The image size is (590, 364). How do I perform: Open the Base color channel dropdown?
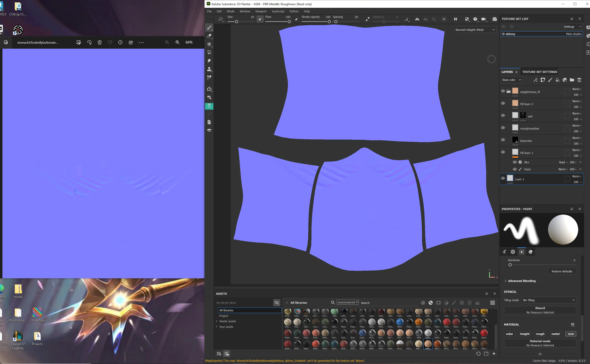coord(511,80)
